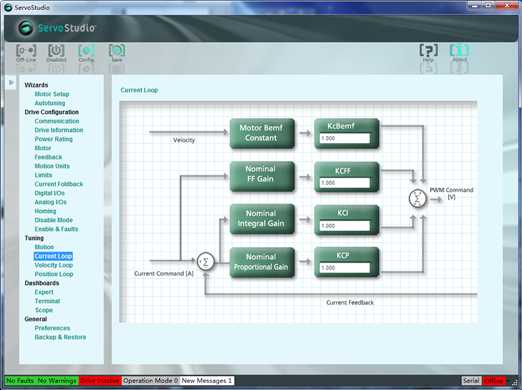Click the PWM Command [V] label

[x=451, y=193]
